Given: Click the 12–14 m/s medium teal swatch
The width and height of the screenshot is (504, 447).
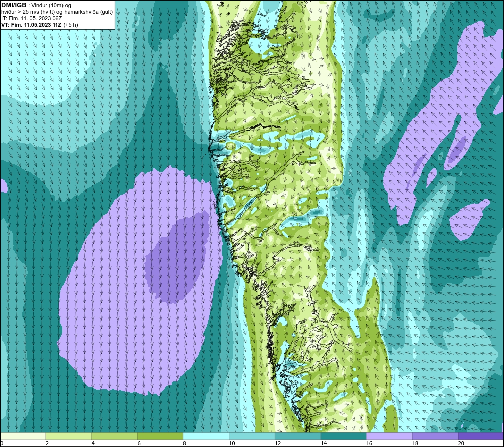Looking at the screenshot, I should [x=298, y=436].
